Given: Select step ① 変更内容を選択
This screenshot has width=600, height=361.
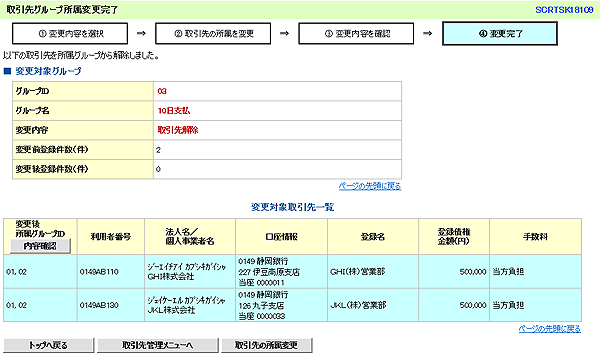Looking at the screenshot, I should pos(70,34).
